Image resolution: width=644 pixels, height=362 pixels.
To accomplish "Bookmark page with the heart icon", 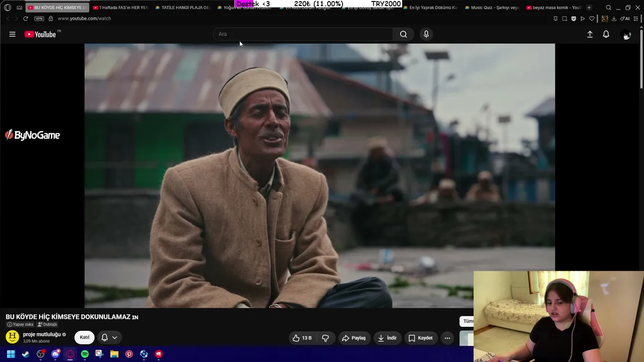I will point(592,19).
